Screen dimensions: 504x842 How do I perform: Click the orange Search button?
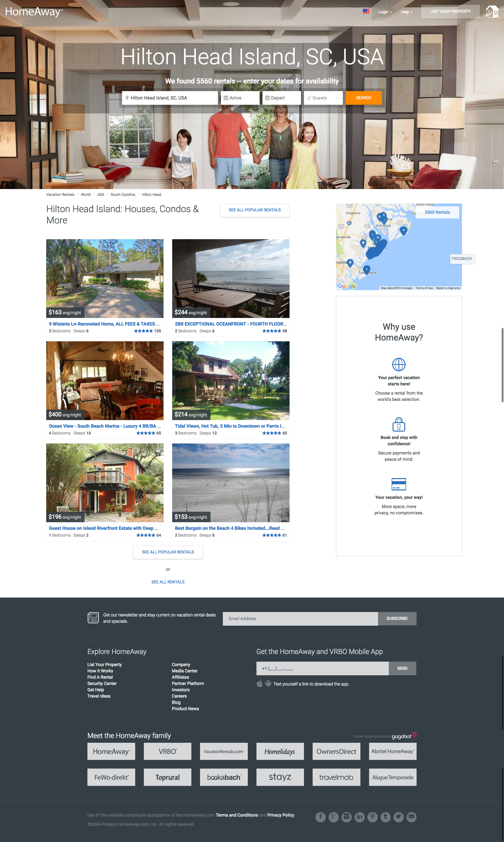tap(363, 98)
